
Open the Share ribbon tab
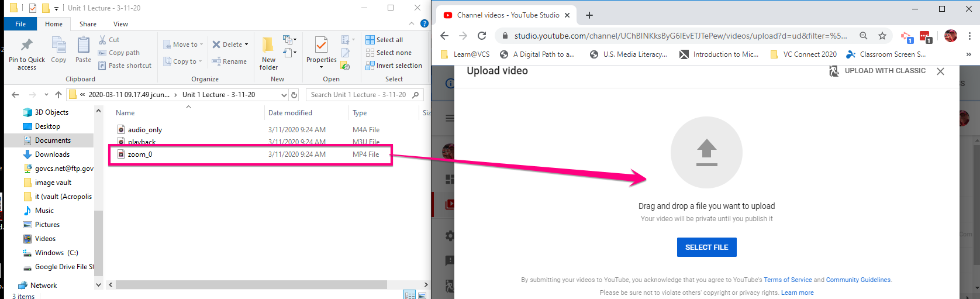click(x=88, y=24)
